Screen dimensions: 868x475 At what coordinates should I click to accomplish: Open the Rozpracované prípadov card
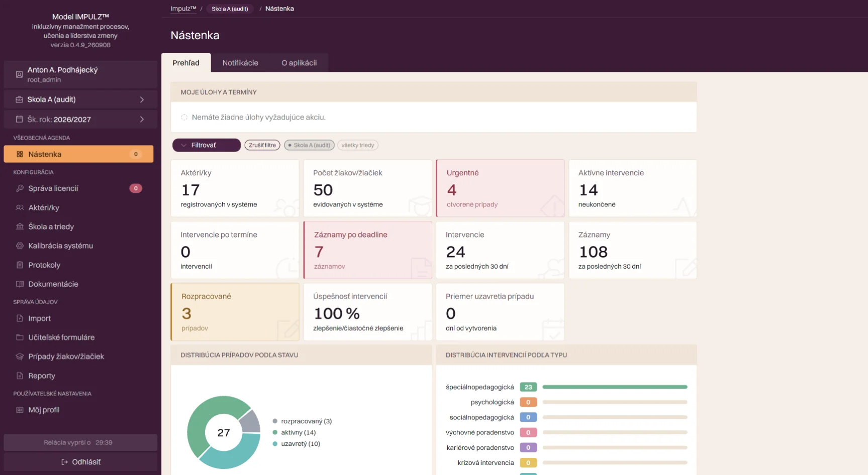(235, 312)
